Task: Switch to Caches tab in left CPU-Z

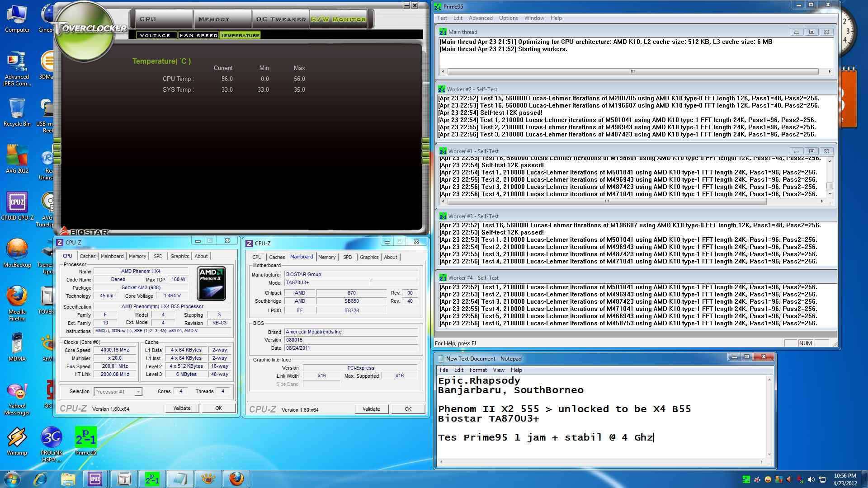Action: pos(87,256)
